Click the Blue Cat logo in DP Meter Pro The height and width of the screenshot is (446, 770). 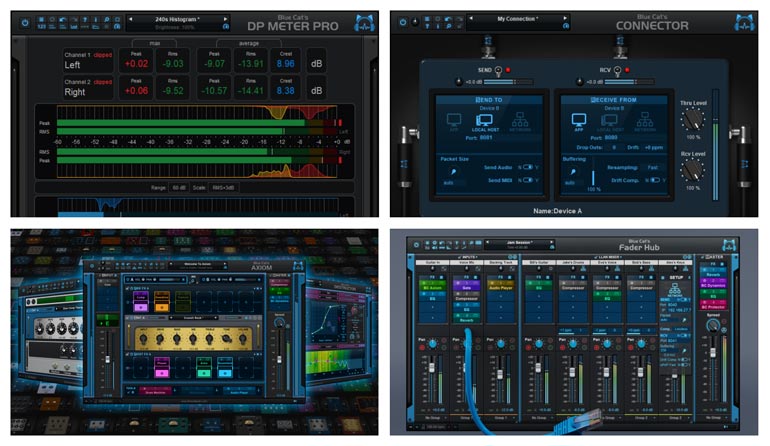(364, 24)
